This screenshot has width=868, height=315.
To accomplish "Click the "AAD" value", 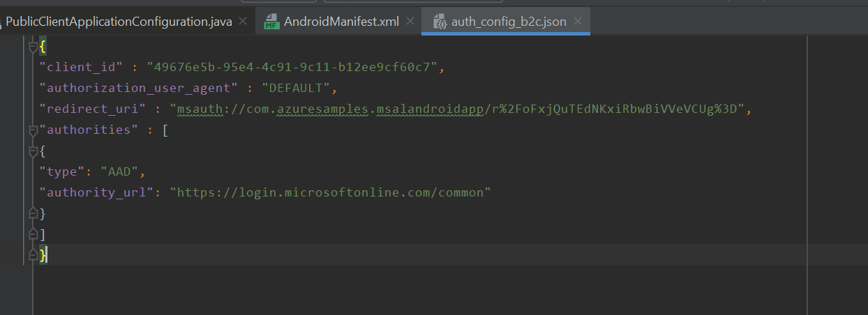I will coord(121,172).
